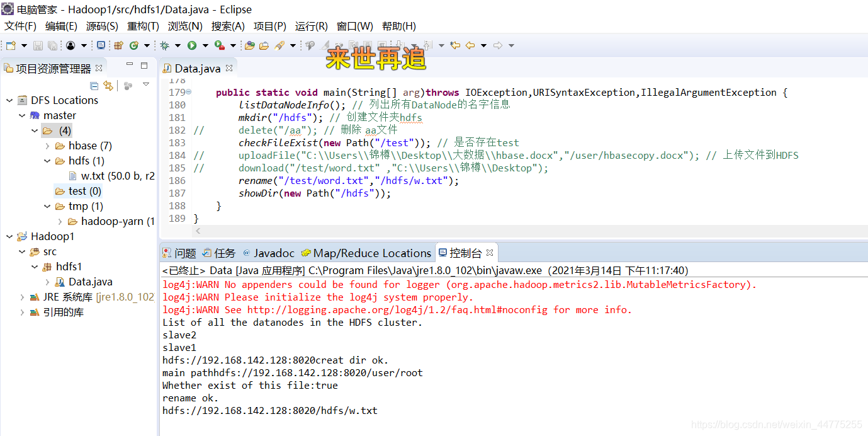This screenshot has height=436, width=868.
Task: Close the 控制台 console view
Action: (490, 253)
